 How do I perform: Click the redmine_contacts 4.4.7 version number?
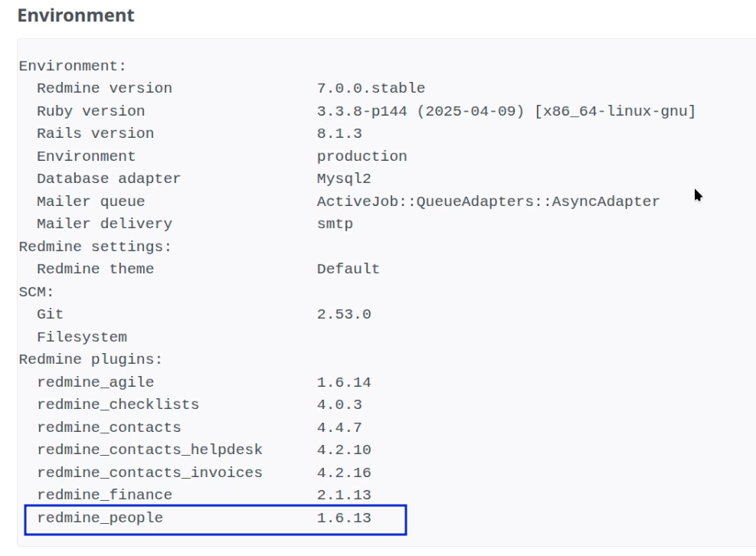click(x=339, y=428)
